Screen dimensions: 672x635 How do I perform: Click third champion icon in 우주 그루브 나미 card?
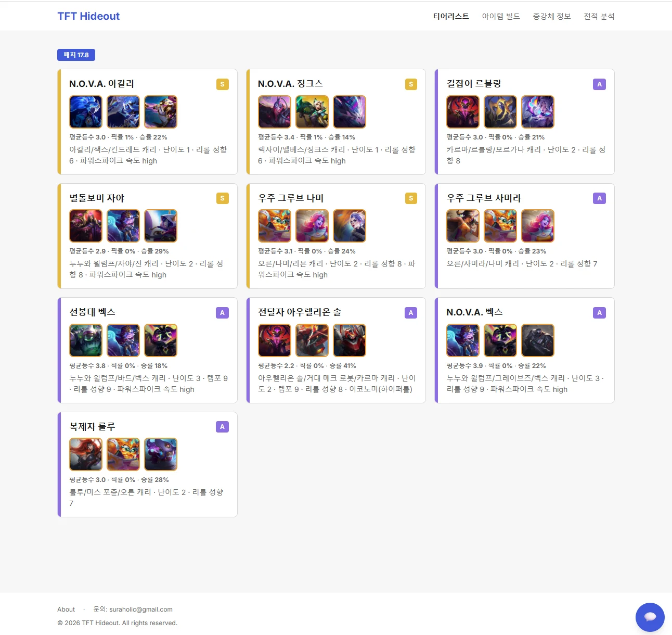point(350,226)
